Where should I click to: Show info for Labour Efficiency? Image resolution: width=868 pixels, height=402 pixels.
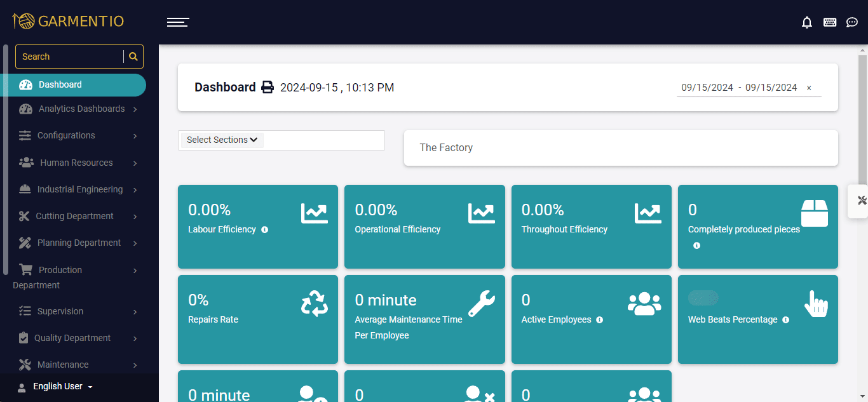[x=265, y=230]
